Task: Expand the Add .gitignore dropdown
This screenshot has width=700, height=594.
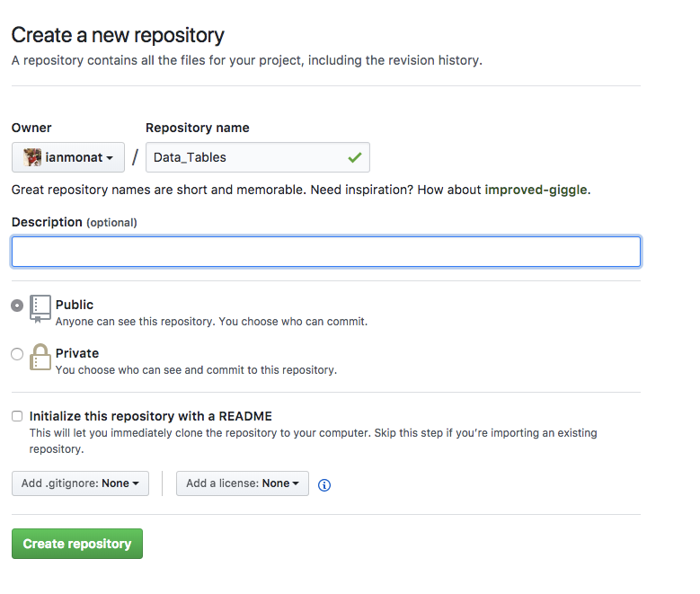Action: (80, 483)
